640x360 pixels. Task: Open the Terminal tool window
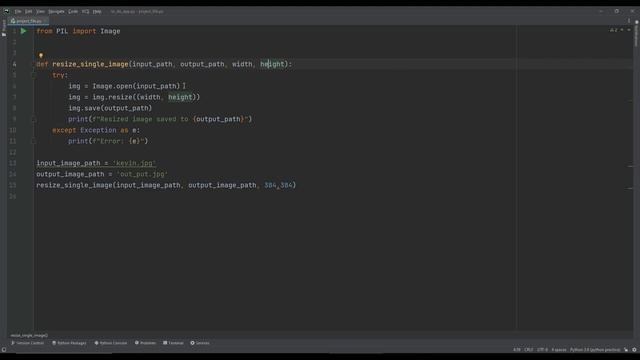tap(173, 343)
